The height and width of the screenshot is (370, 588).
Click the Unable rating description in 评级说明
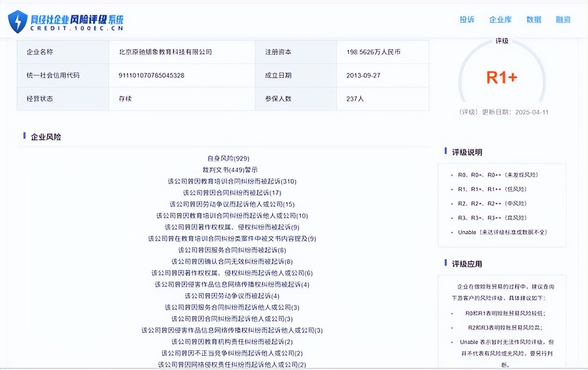point(502,232)
